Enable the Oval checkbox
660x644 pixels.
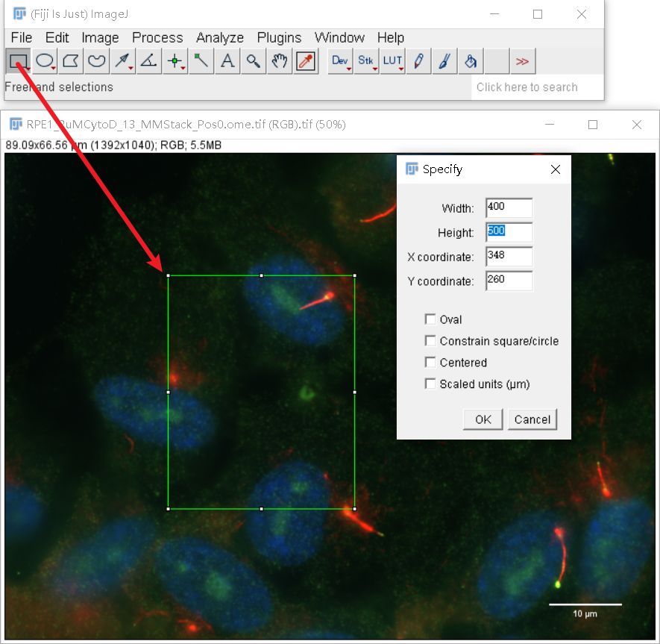coord(430,319)
